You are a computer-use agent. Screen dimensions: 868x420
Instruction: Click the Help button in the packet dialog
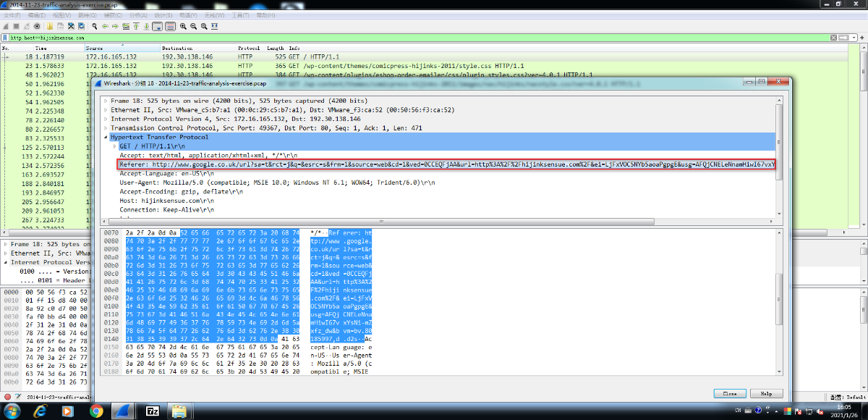767,393
